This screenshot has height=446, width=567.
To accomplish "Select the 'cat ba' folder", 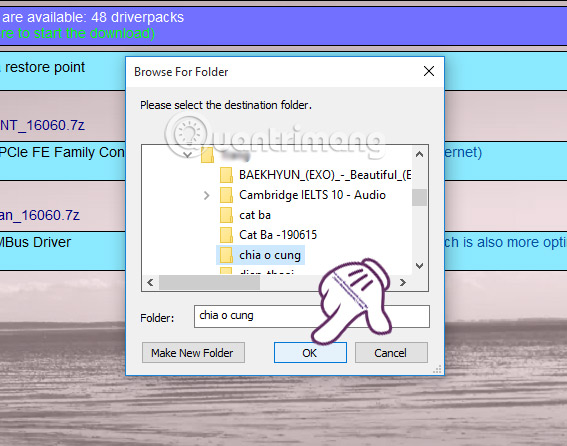I will 245,215.
